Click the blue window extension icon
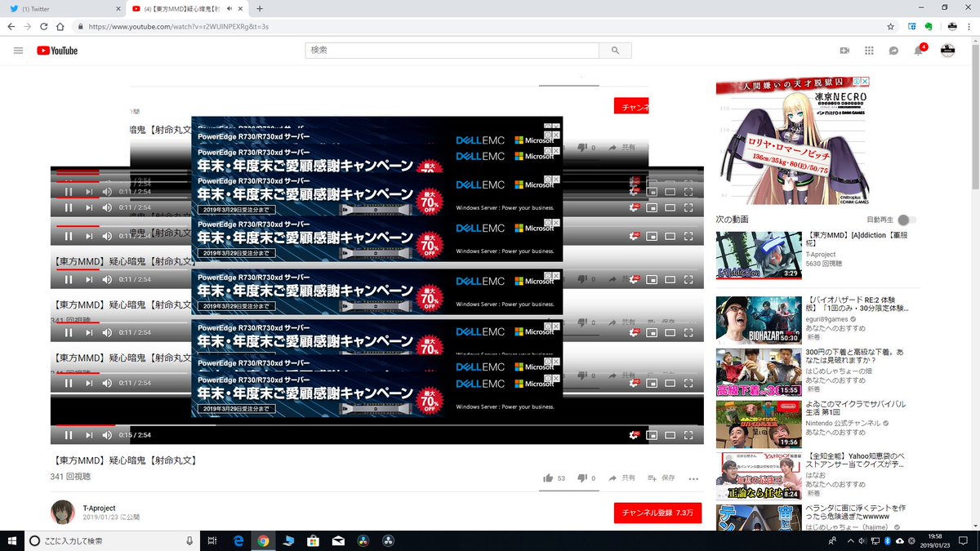Screen dimensions: 980x551 pyautogui.click(x=912, y=26)
